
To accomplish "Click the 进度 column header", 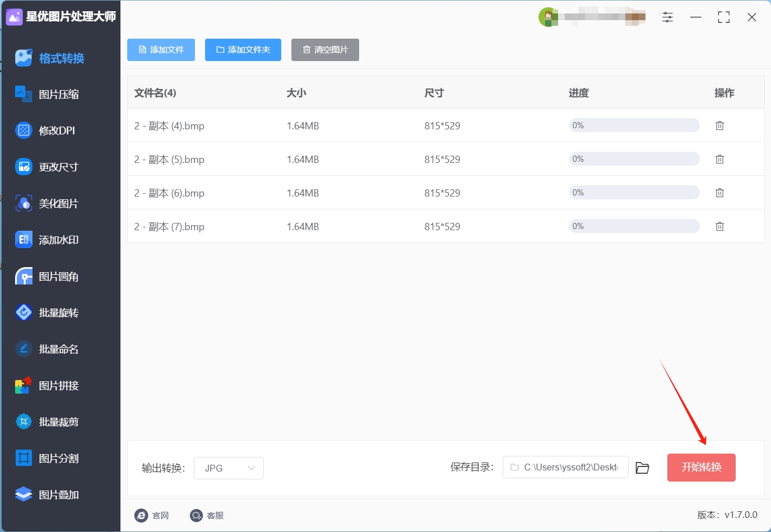I will [579, 93].
